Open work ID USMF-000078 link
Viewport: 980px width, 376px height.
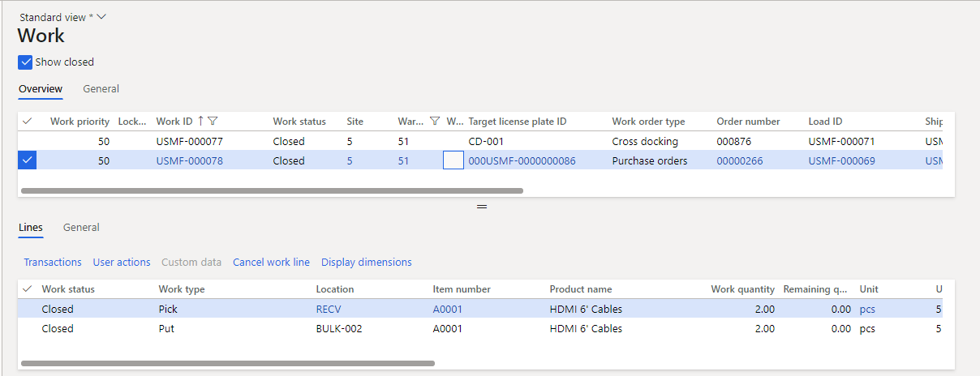189,160
